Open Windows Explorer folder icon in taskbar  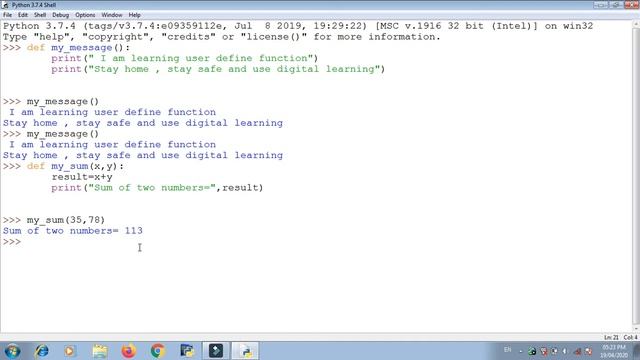pyautogui.click(x=100, y=351)
